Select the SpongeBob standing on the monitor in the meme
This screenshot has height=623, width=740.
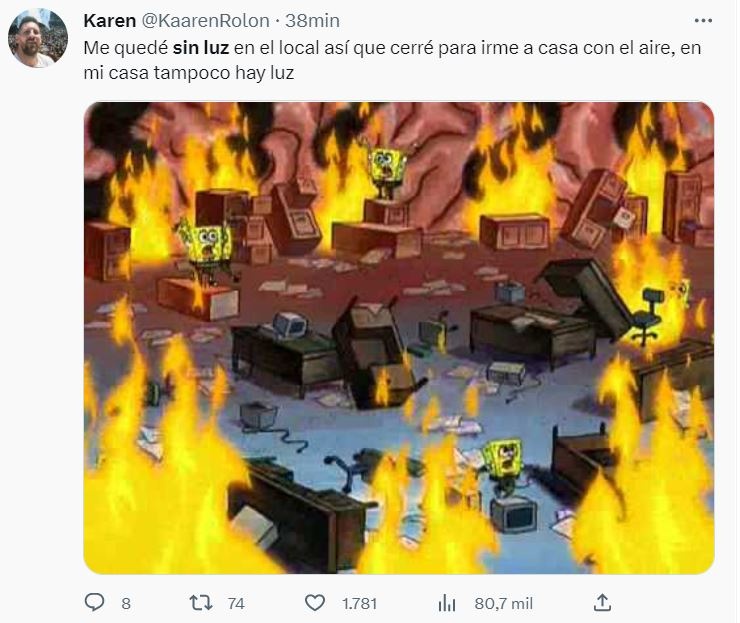tap(505, 467)
